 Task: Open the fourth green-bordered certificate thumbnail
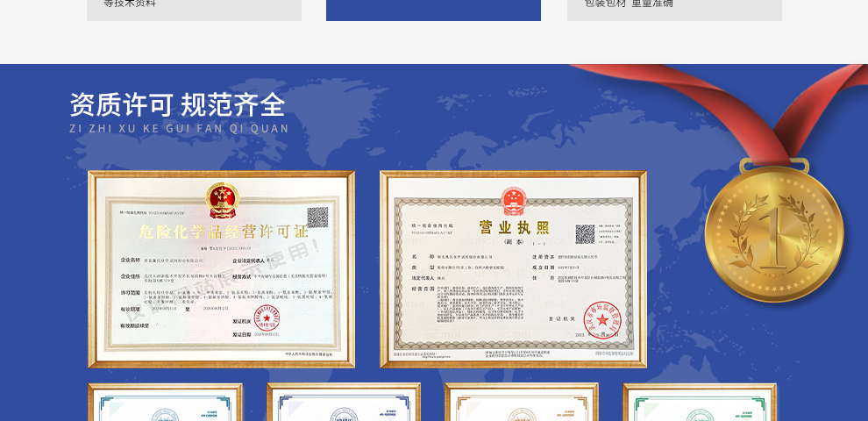click(x=700, y=403)
